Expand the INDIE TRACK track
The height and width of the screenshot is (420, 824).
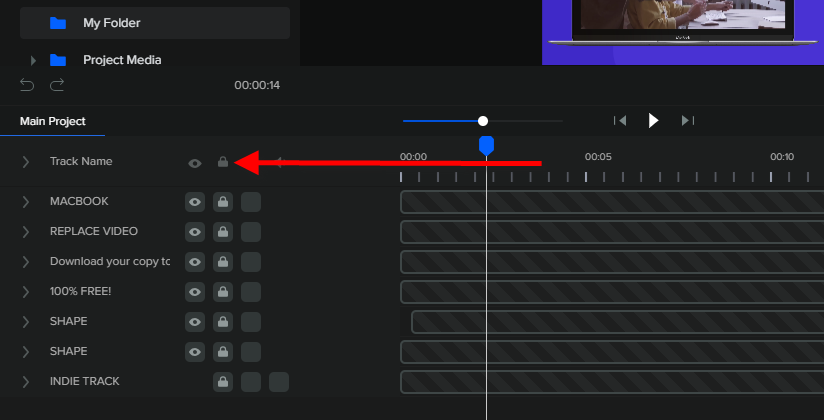click(25, 382)
